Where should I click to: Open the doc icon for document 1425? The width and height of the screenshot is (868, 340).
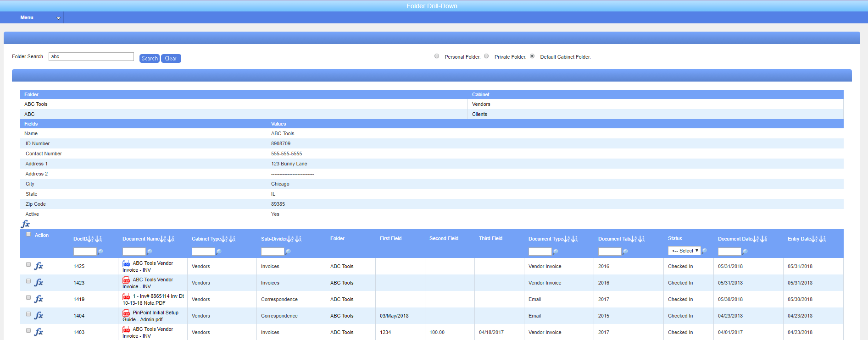coord(126,263)
